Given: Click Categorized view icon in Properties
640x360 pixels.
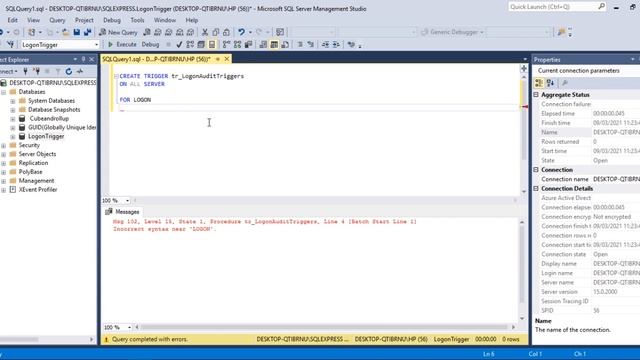Looking at the screenshot, I should pos(539,83).
